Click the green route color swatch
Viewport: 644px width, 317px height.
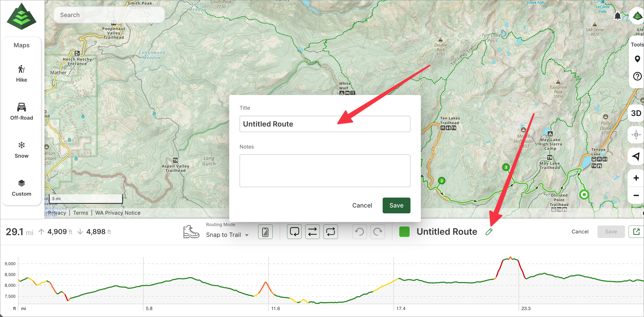pyautogui.click(x=404, y=232)
